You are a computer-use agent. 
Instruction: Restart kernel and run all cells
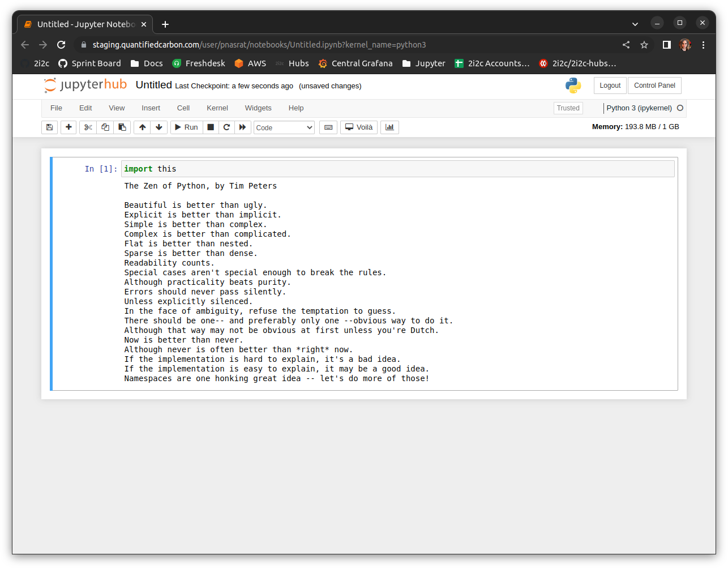point(242,127)
